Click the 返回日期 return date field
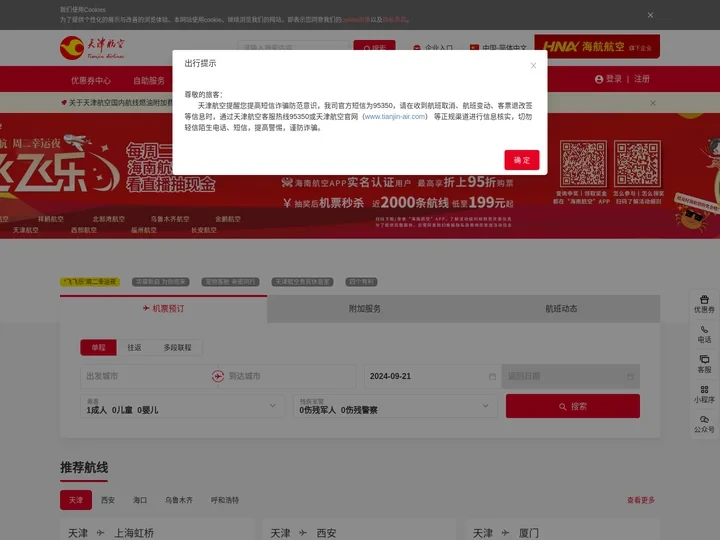The width and height of the screenshot is (720, 540). click(571, 376)
